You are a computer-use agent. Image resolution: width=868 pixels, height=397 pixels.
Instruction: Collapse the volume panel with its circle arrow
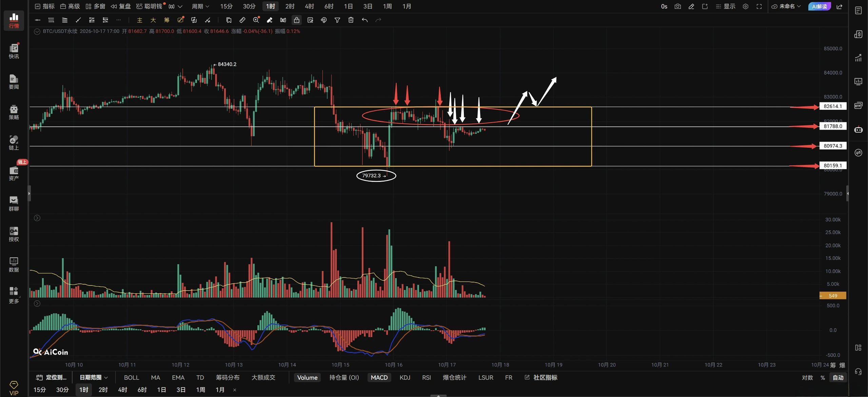[37, 218]
